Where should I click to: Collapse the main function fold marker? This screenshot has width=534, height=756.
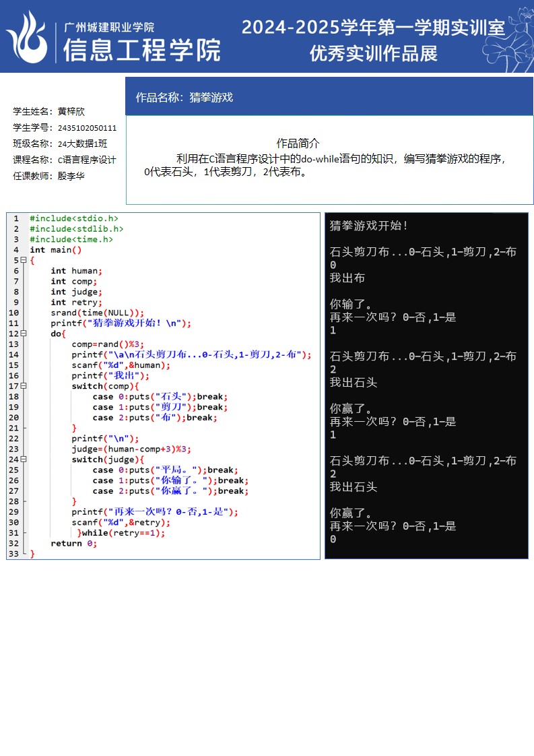point(24,260)
